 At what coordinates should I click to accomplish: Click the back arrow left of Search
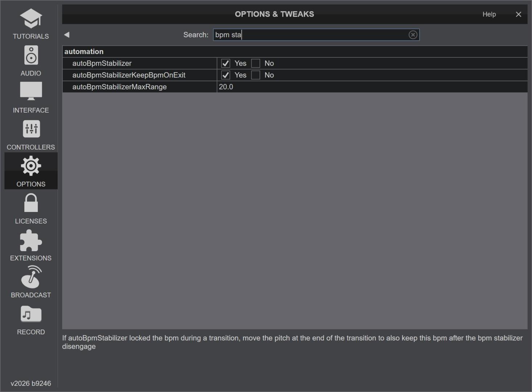click(x=67, y=35)
